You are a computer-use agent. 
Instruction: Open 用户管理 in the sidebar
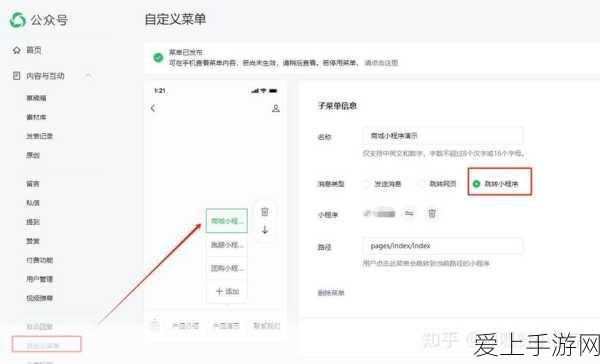click(x=39, y=279)
